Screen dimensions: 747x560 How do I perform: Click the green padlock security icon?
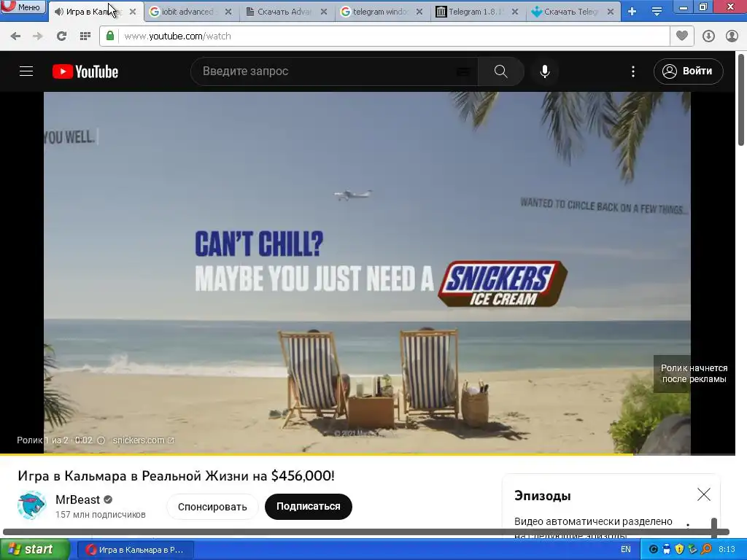coord(110,36)
